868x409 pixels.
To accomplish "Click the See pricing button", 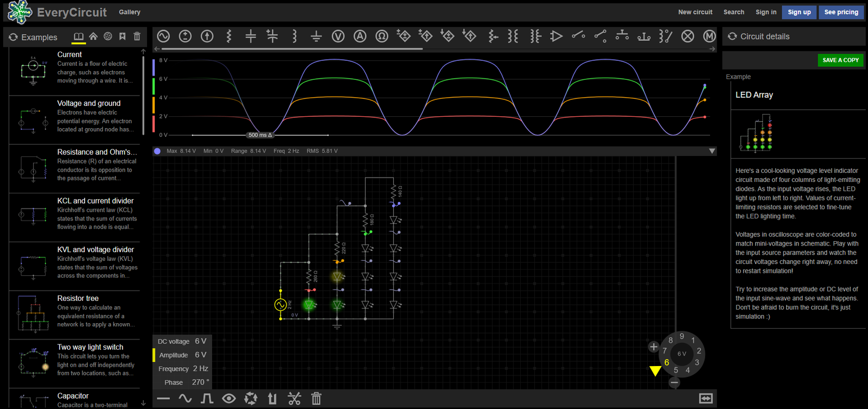I will pos(841,12).
